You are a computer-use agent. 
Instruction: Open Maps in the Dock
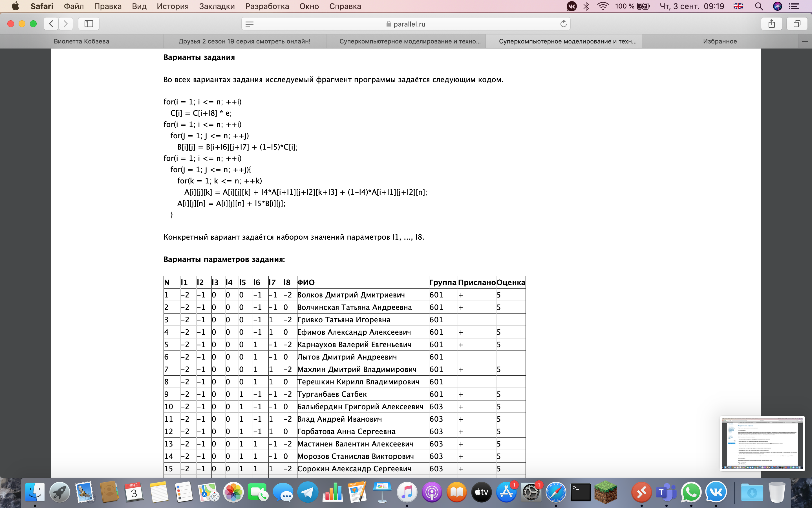208,492
